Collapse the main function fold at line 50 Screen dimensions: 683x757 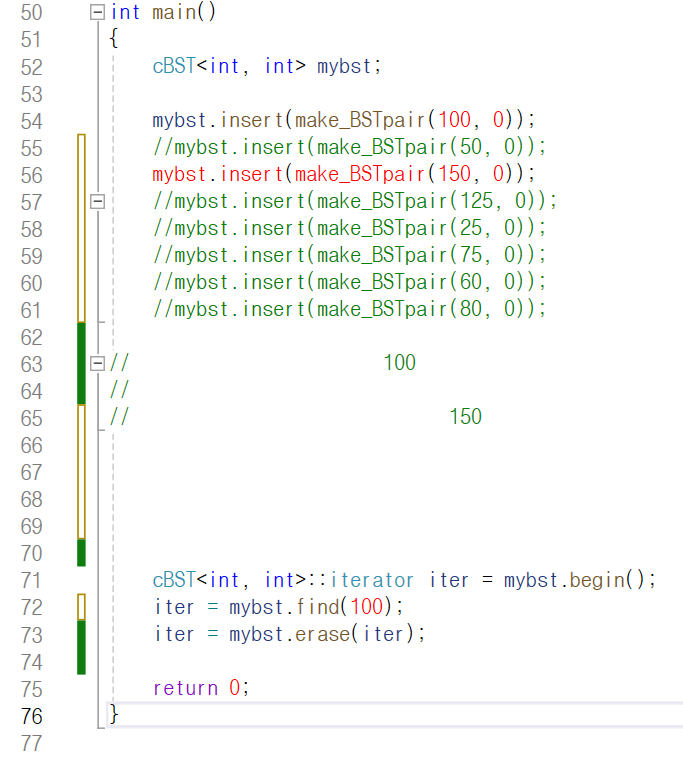(x=98, y=12)
